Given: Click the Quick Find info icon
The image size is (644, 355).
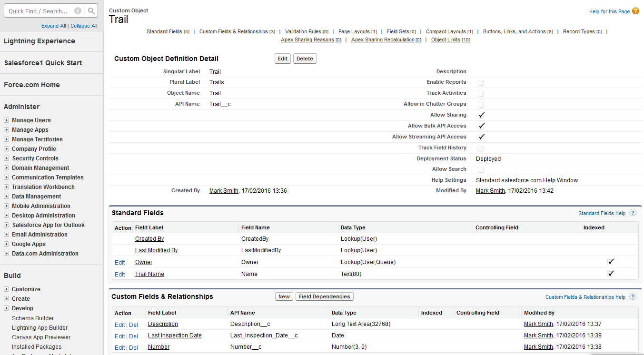Looking at the screenshot, I should point(78,11).
